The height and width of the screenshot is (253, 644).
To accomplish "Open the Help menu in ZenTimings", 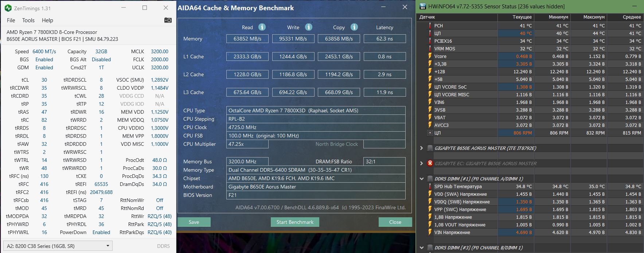I will [x=47, y=20].
